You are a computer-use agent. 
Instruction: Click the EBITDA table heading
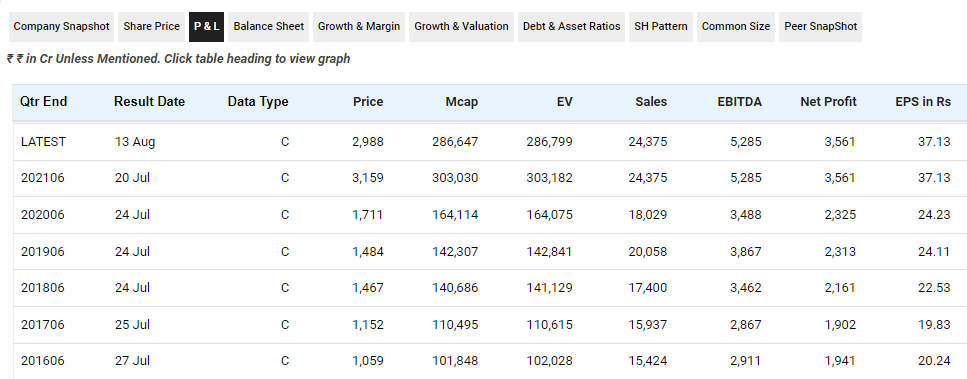click(x=739, y=102)
